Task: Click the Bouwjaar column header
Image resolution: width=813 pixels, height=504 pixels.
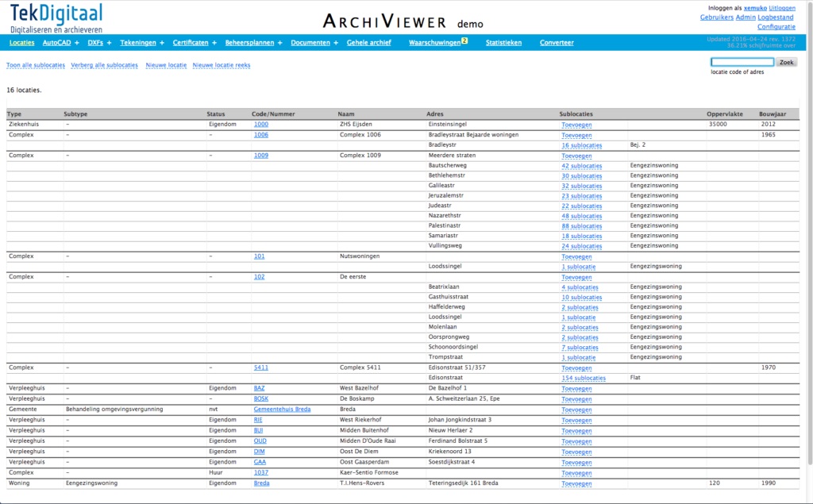Action: (x=773, y=114)
